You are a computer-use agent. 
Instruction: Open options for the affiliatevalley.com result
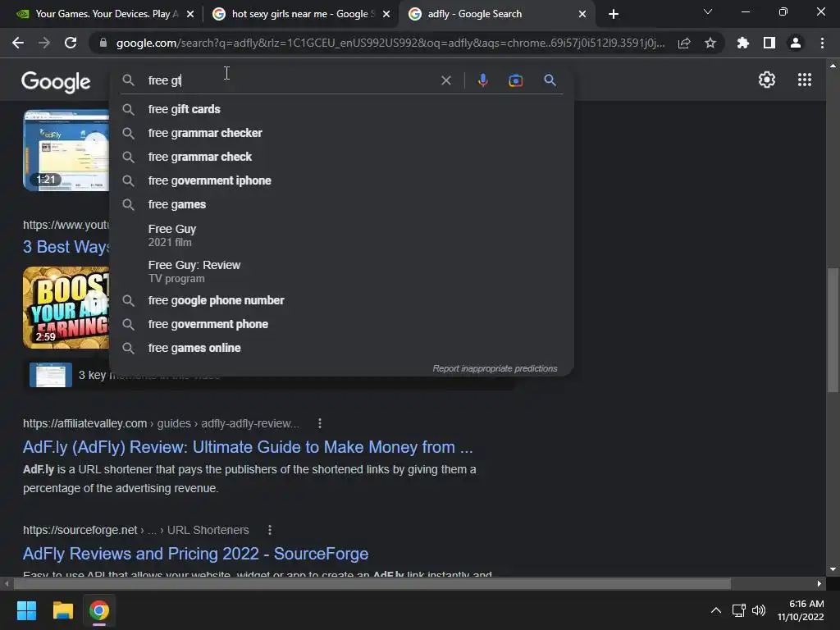pos(320,423)
